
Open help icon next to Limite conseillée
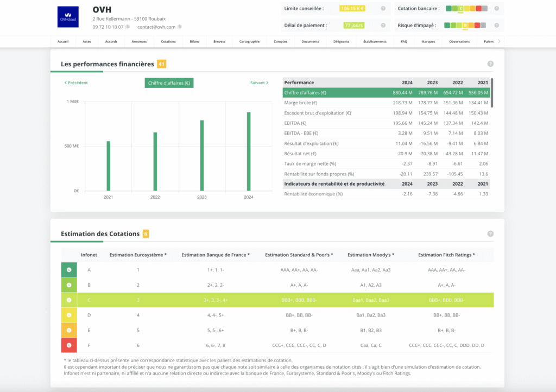[x=383, y=9]
